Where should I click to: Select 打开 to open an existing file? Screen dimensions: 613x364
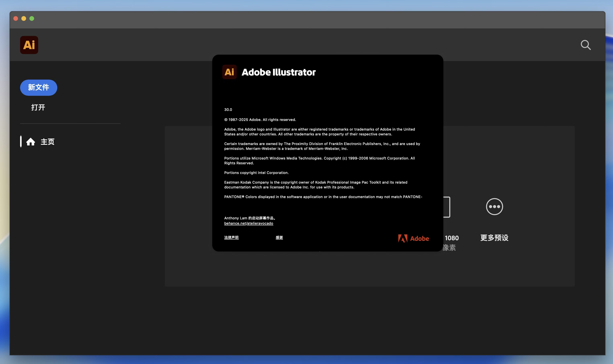pyautogui.click(x=38, y=107)
